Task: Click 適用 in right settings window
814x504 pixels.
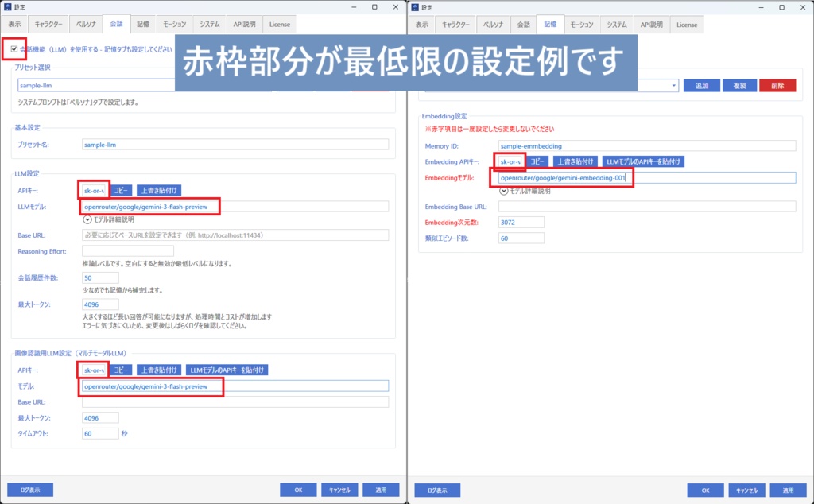Action: tap(788, 490)
